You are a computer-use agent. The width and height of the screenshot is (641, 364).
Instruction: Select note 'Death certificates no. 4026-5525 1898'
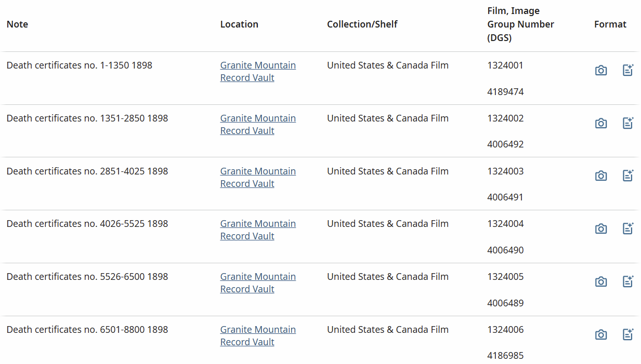[87, 224]
